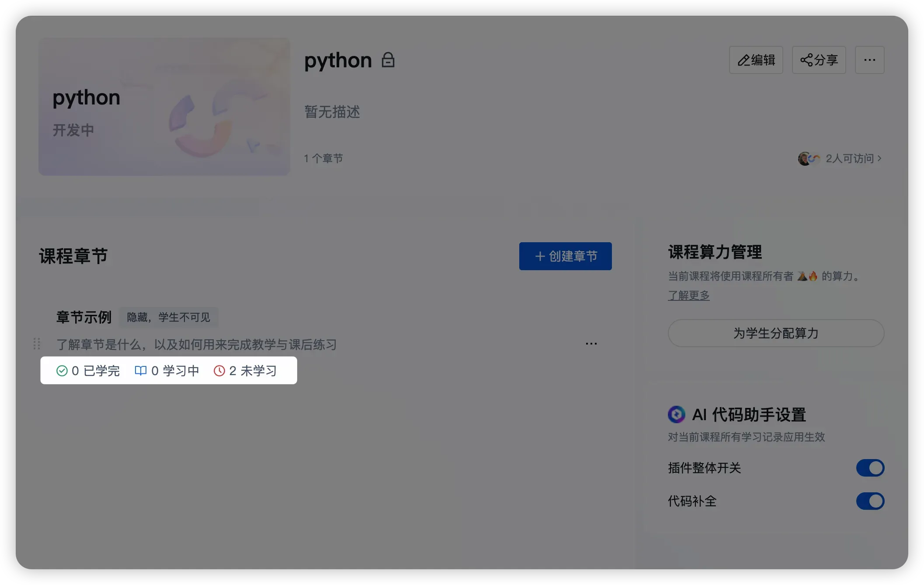Viewport: 924px width, 585px height.
Task: Click the create chapter button
Action: (x=565, y=256)
